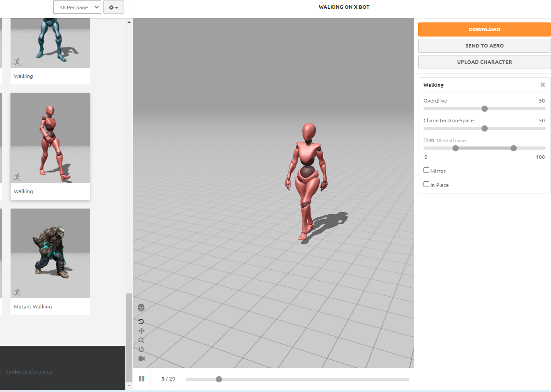Close the Walking settings panel

(543, 85)
